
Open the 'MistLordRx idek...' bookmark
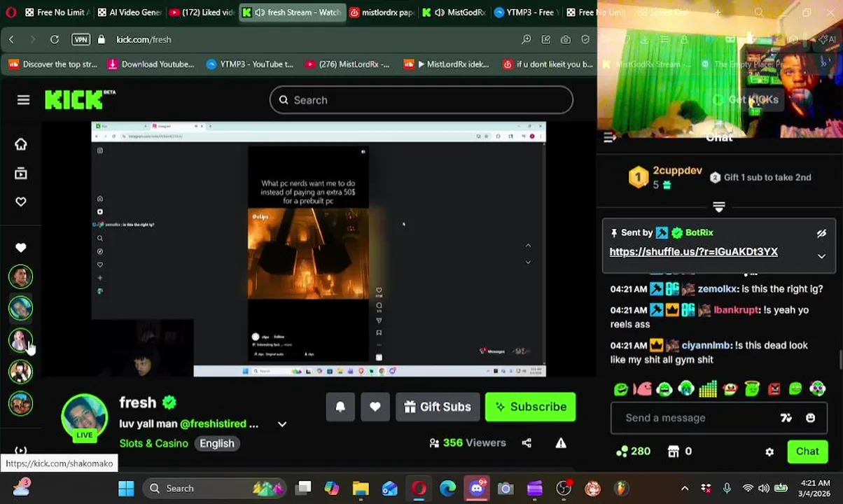click(446, 64)
